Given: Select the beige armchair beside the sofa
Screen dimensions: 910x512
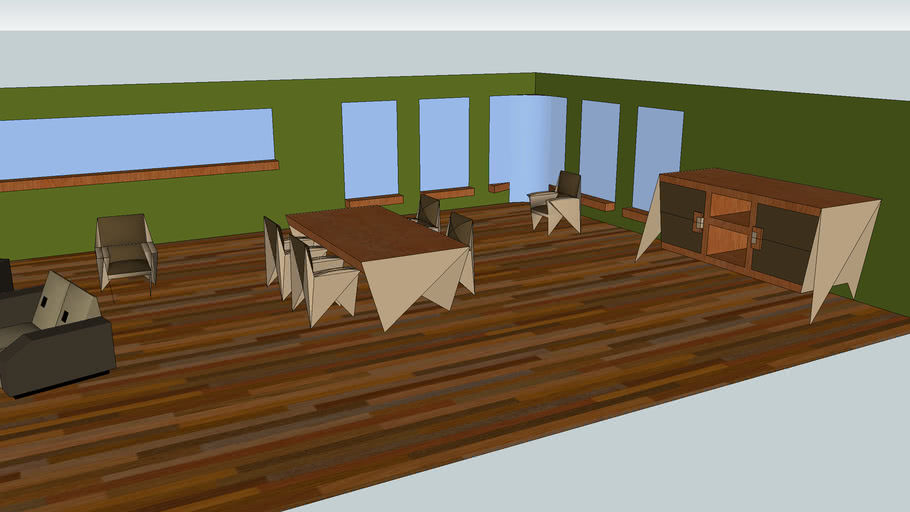Looking at the screenshot, I should (126, 250).
